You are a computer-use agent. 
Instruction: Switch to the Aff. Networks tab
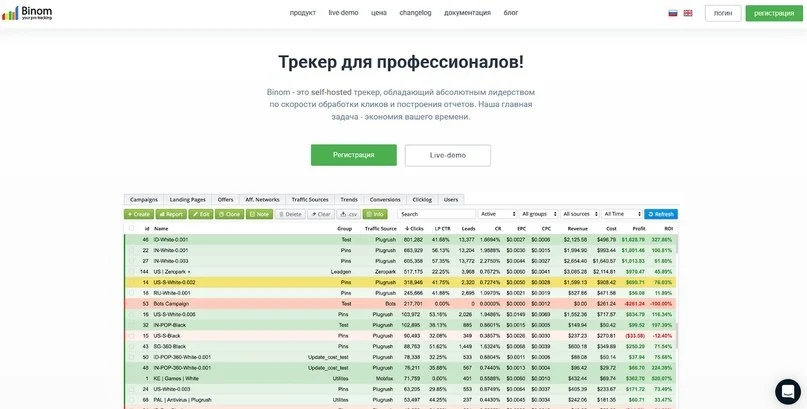coord(262,200)
